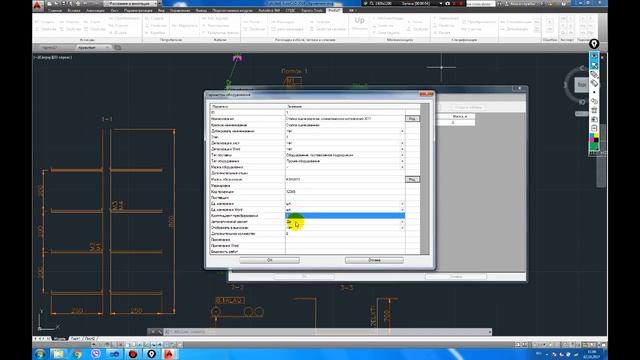The image size is (640, 360).
Task: Expand the Дублировать наименование dropdown
Action: [402, 131]
